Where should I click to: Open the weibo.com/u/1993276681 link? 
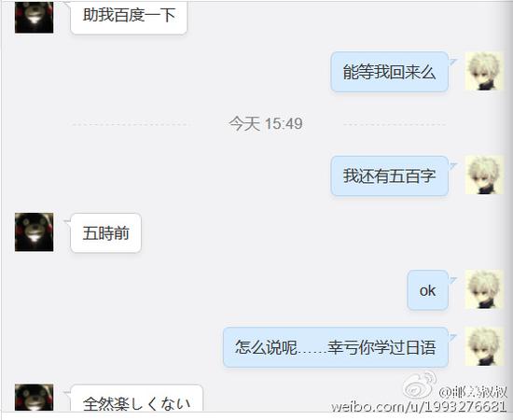tap(419, 407)
